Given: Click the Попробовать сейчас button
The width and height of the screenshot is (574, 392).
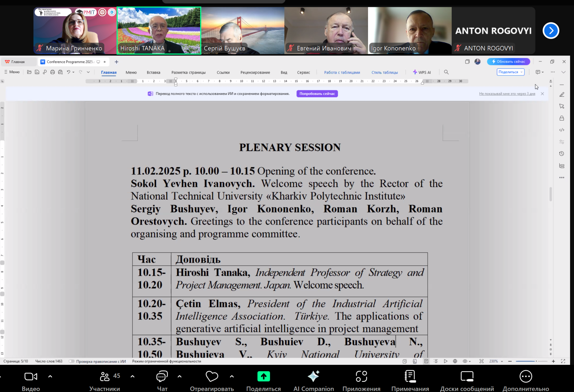Looking at the screenshot, I should tap(317, 94).
